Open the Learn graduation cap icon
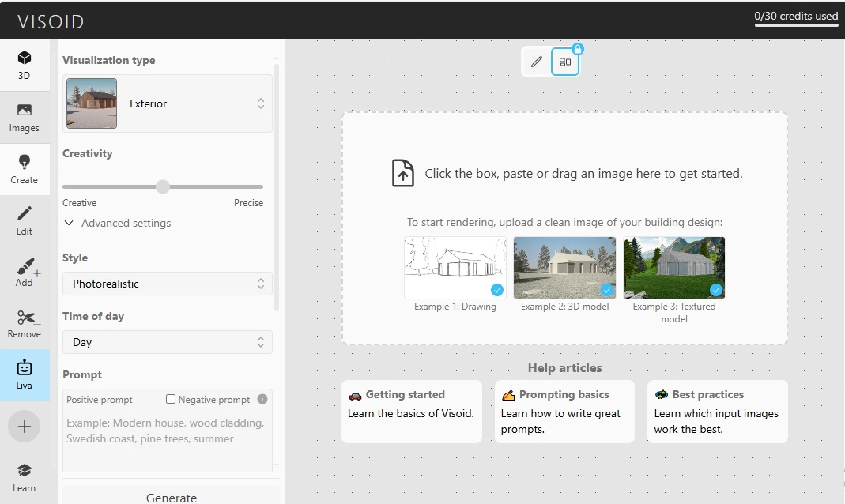The height and width of the screenshot is (504, 845). coord(25,477)
